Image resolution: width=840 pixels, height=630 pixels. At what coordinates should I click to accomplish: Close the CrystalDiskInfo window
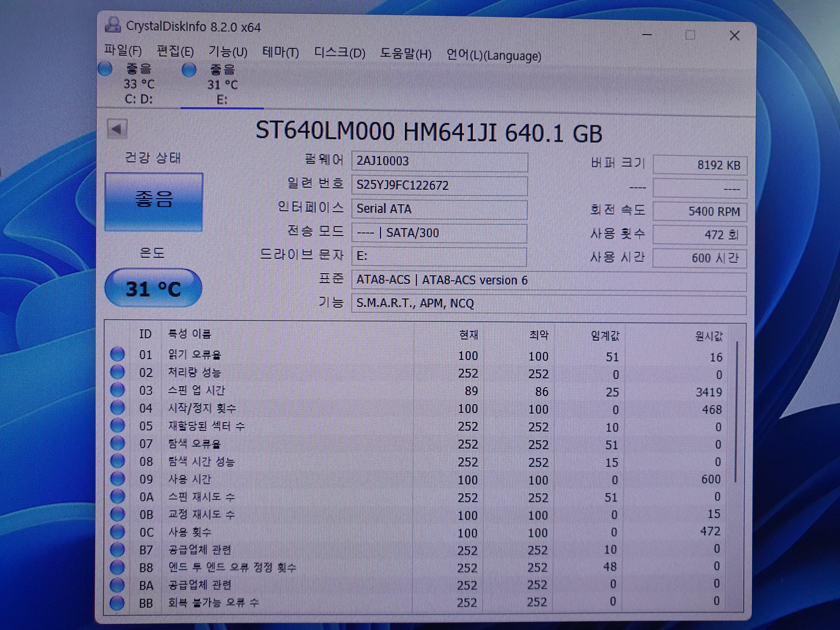(735, 36)
